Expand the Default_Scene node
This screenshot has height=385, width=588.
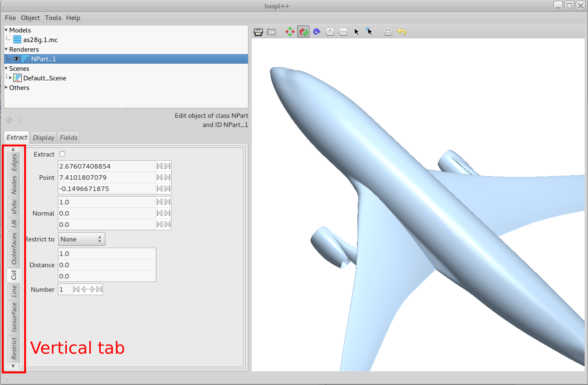pos(10,78)
